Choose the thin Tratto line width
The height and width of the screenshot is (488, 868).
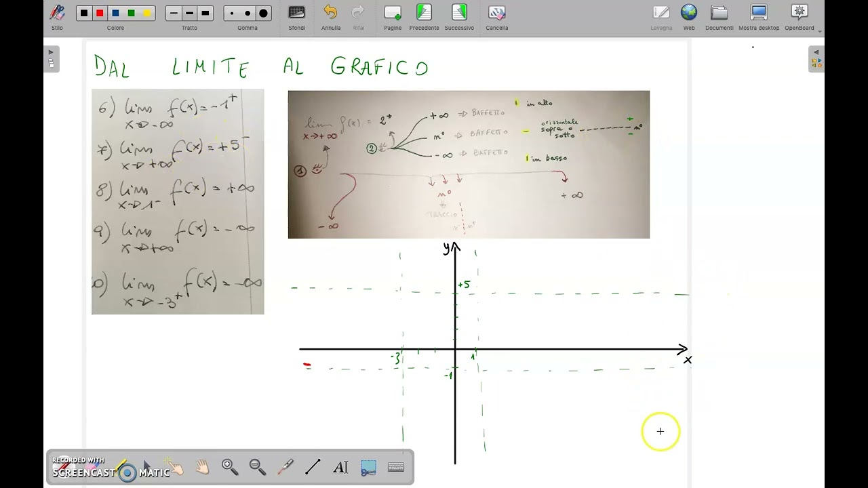coord(174,13)
